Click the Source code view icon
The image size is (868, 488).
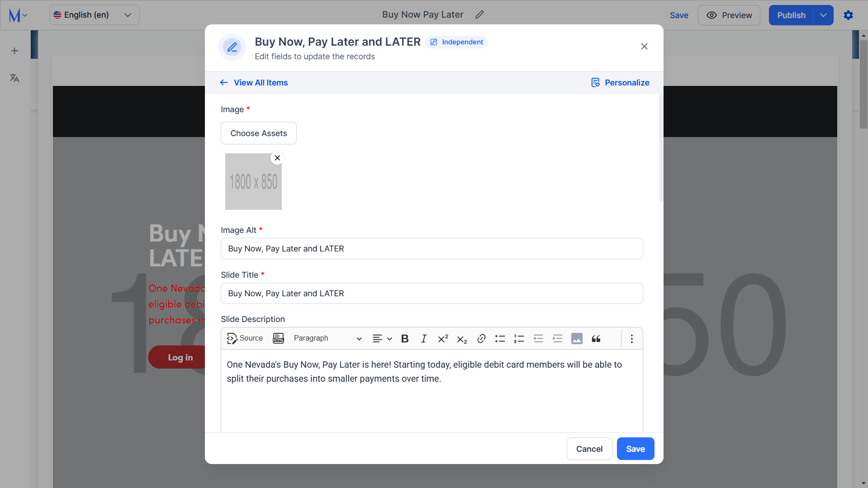point(245,338)
